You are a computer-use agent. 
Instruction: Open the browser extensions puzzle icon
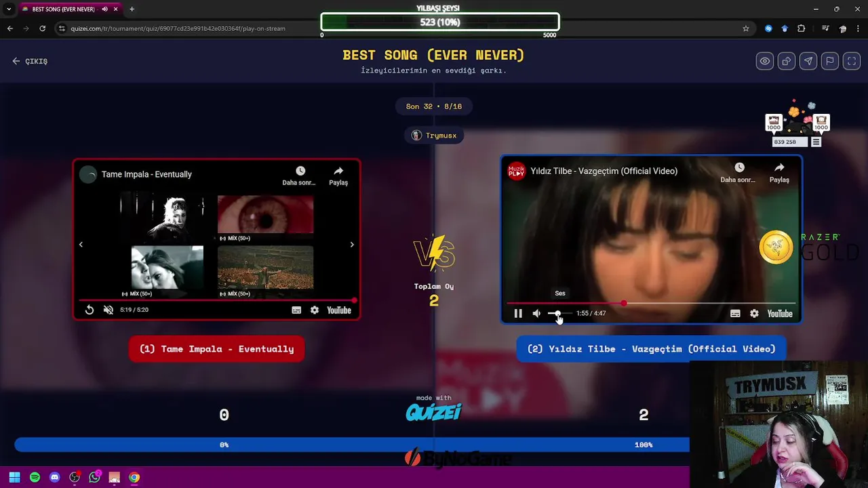coord(802,28)
